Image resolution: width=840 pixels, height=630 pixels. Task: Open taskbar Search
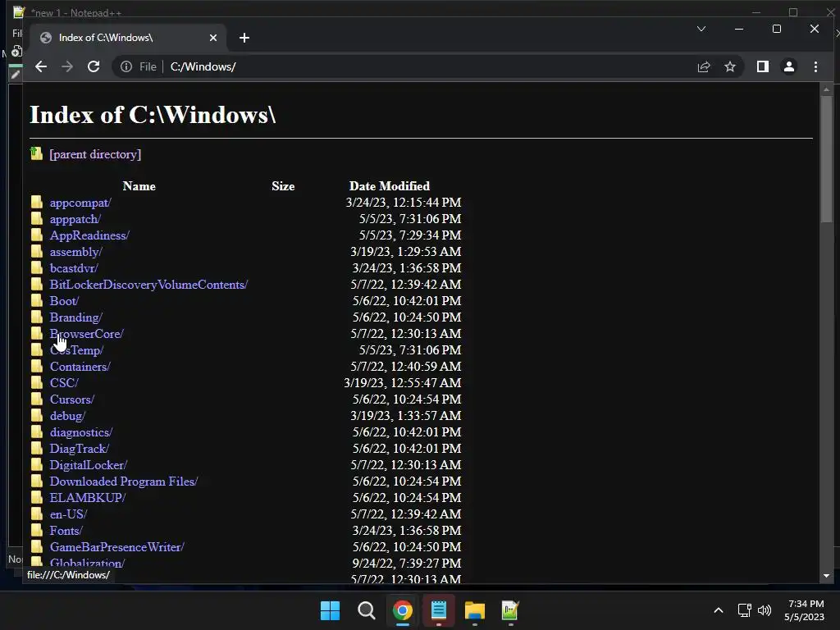pos(367,610)
